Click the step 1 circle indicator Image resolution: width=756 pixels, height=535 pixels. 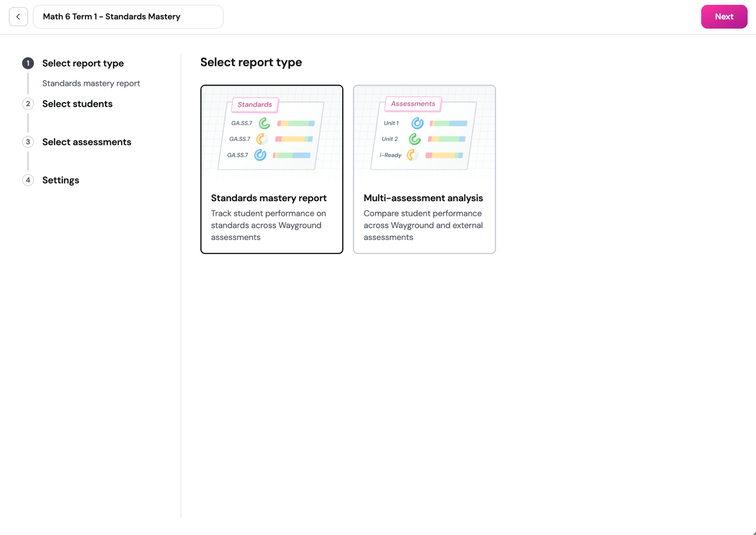[x=28, y=63]
